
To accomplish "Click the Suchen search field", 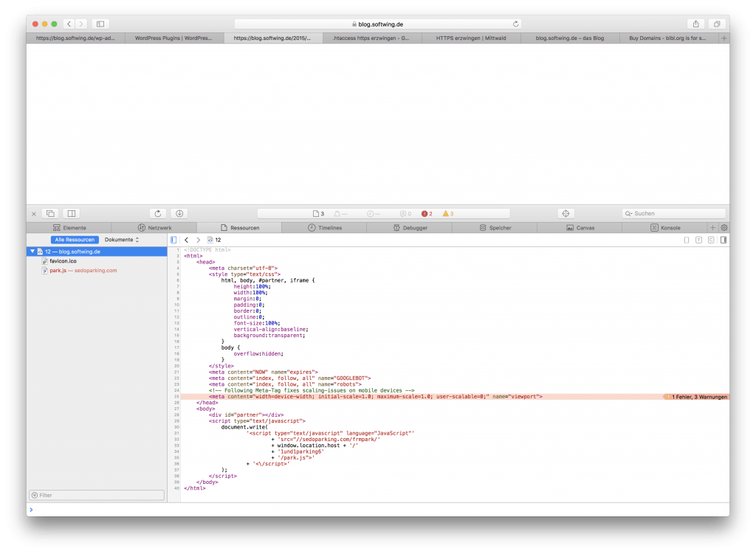I will 672,213.
